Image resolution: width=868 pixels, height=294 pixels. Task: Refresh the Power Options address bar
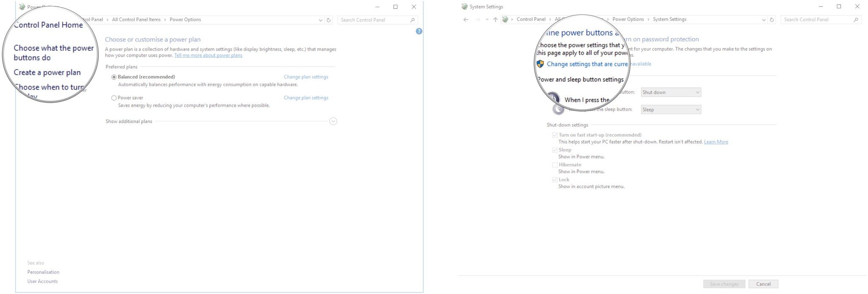(328, 20)
